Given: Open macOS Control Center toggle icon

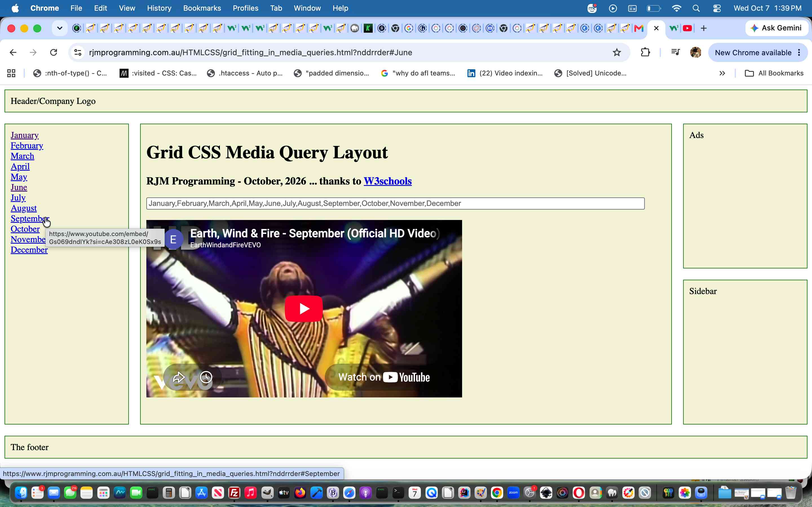Looking at the screenshot, I should [717, 8].
